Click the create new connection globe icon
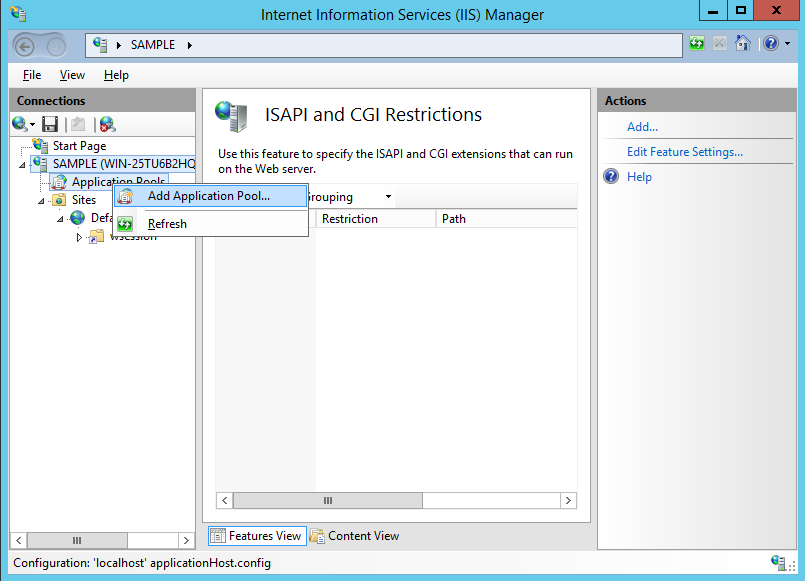The width and height of the screenshot is (806, 583). coord(19,123)
